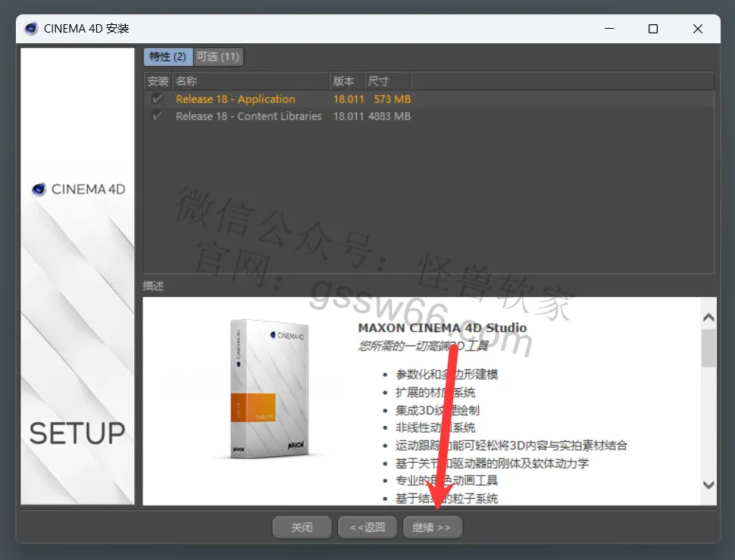Minimize the CINEMA 4D installer window
Image resolution: width=735 pixels, height=560 pixels.
coord(609,29)
